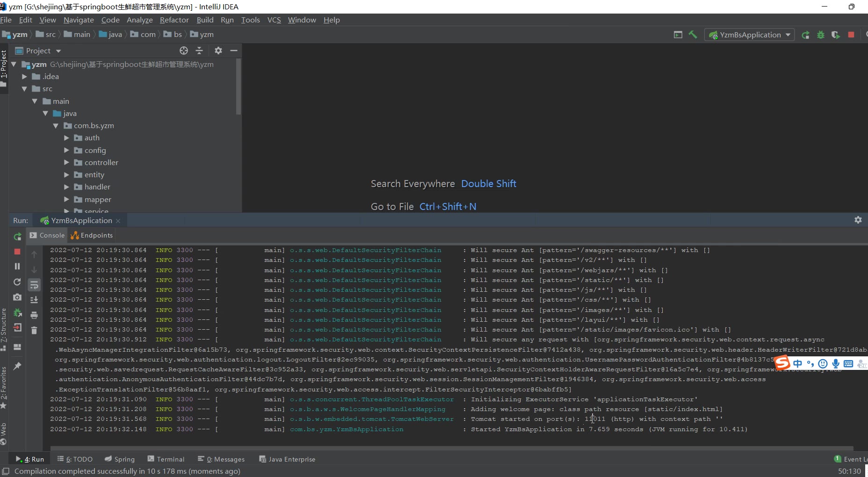Open the Project view selector dropdown
The height and width of the screenshot is (477, 868).
[x=58, y=51]
